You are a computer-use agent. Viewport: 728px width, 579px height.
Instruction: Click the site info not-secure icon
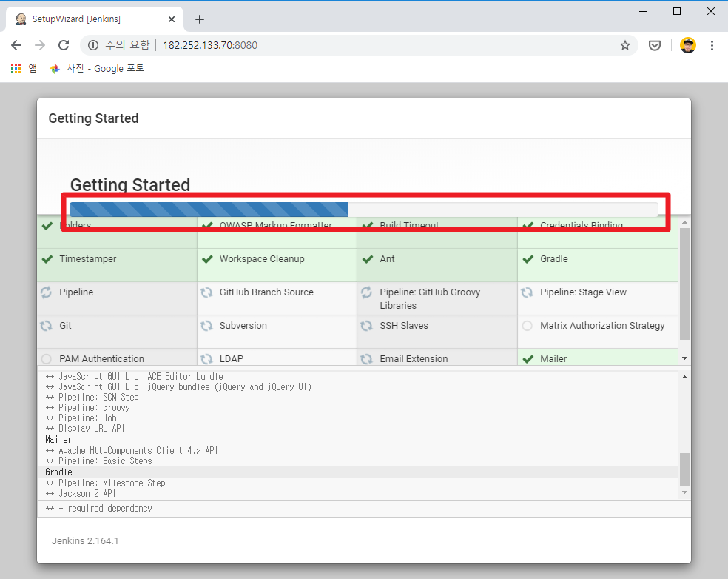(x=93, y=45)
